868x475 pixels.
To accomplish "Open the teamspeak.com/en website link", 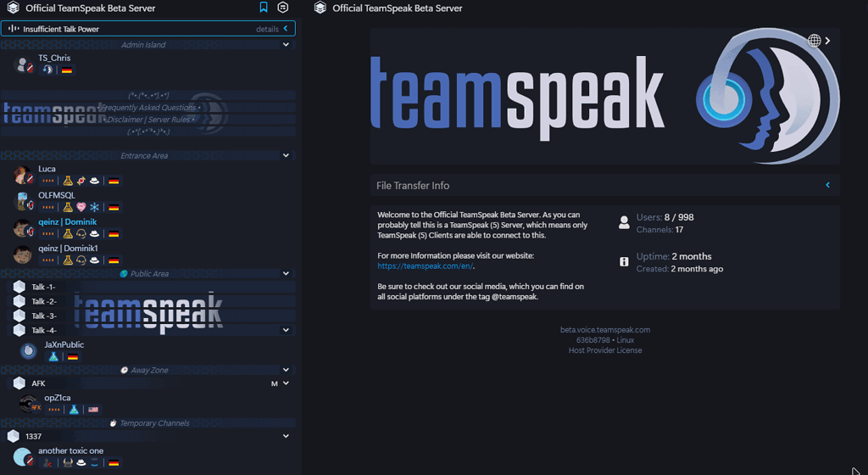I will coord(425,265).
